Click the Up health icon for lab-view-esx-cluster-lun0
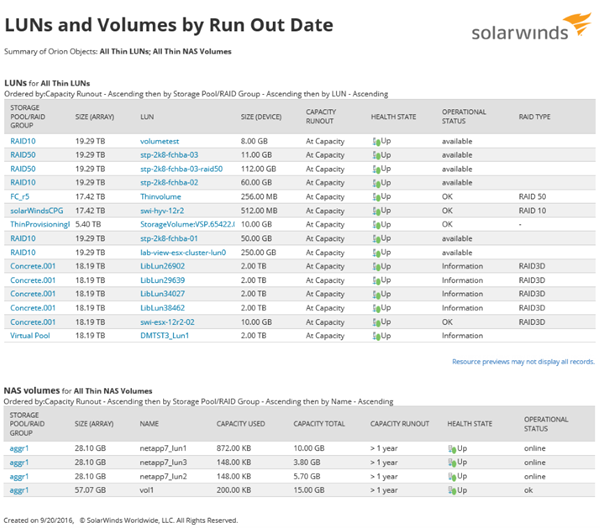This screenshot has width=600, height=529. (376, 253)
